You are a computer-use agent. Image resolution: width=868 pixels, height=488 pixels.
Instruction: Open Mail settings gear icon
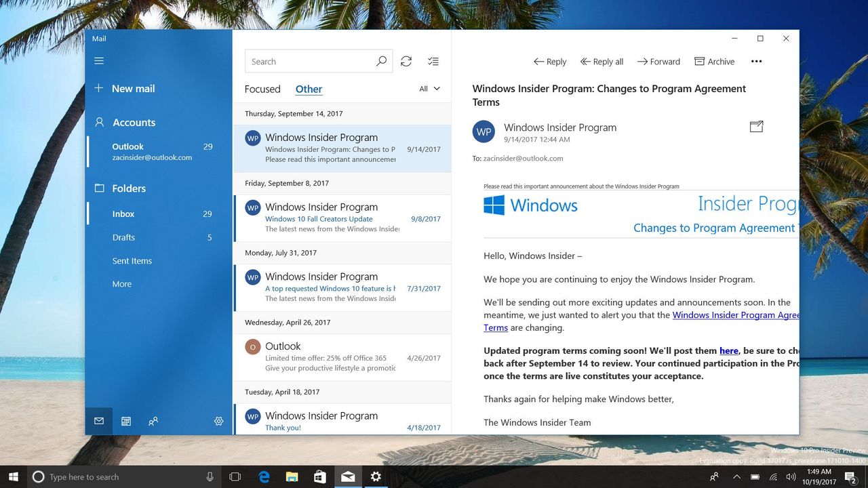point(218,421)
